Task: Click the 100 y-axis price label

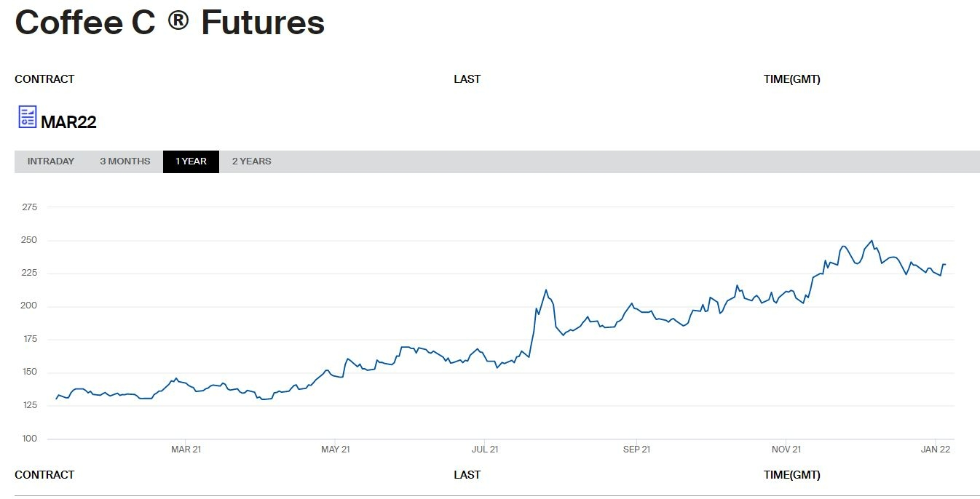Action: tap(30, 439)
